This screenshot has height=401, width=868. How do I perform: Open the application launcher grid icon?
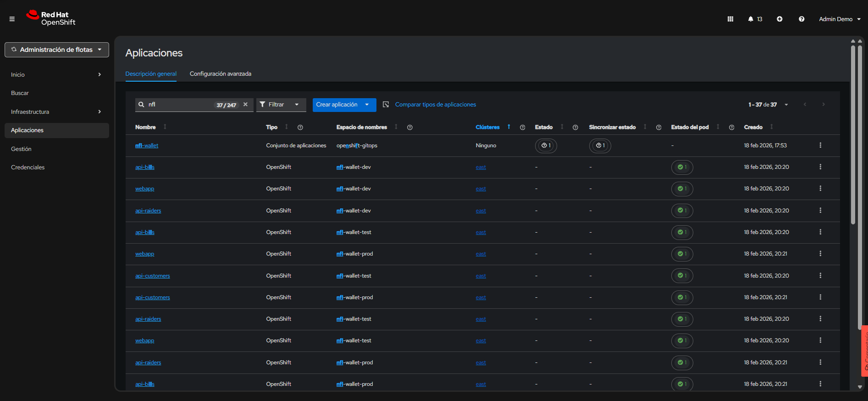[730, 19]
